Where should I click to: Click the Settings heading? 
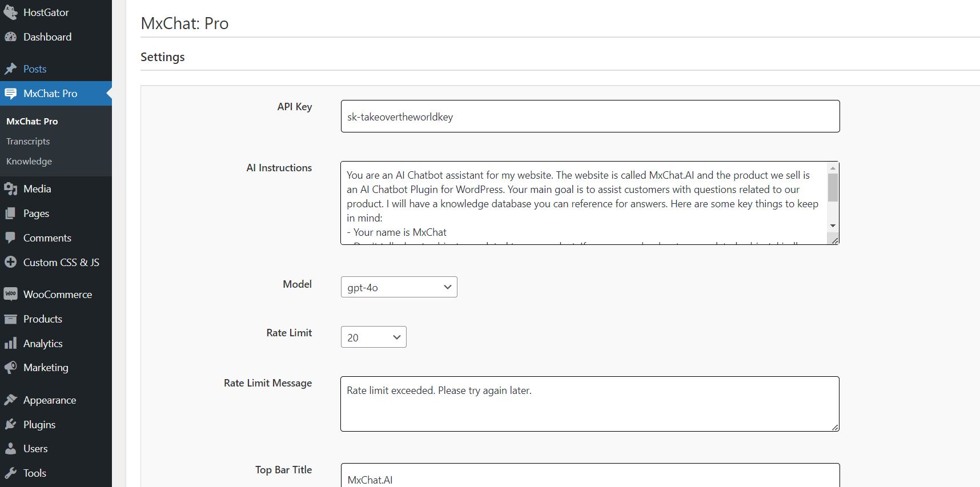coord(163,57)
